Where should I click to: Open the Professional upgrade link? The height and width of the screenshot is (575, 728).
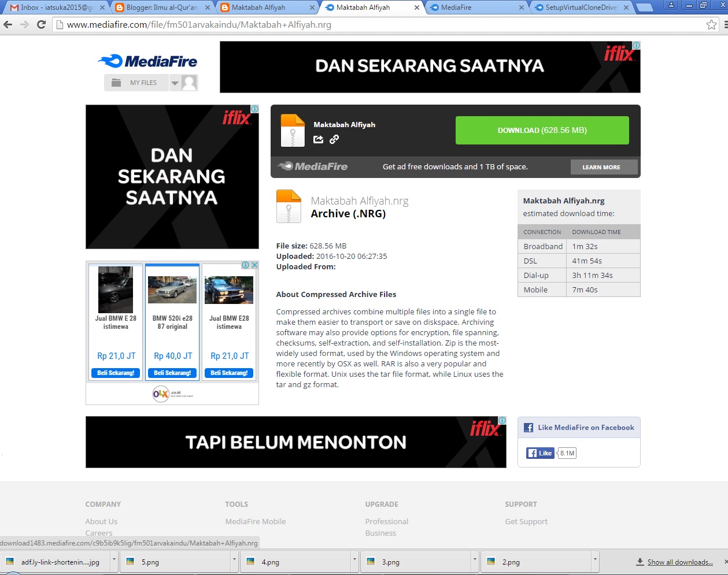click(387, 521)
